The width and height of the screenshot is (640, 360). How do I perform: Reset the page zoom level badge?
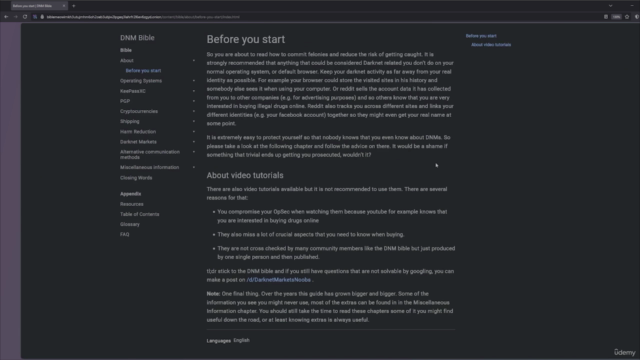tap(616, 17)
